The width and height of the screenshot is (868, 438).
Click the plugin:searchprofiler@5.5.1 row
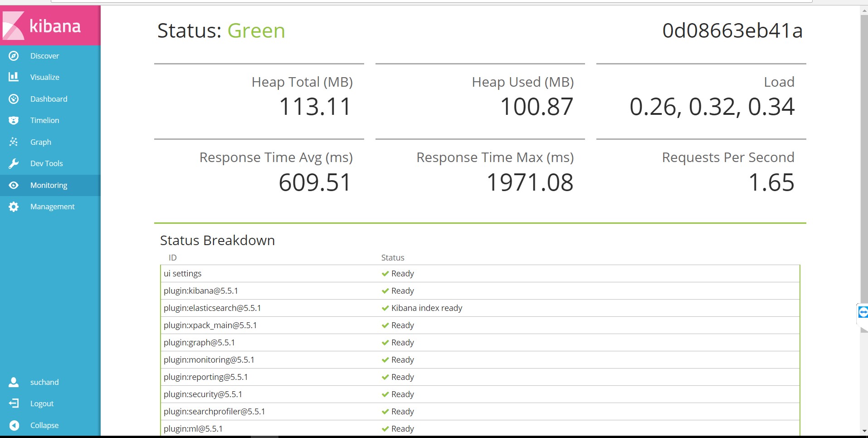480,412
